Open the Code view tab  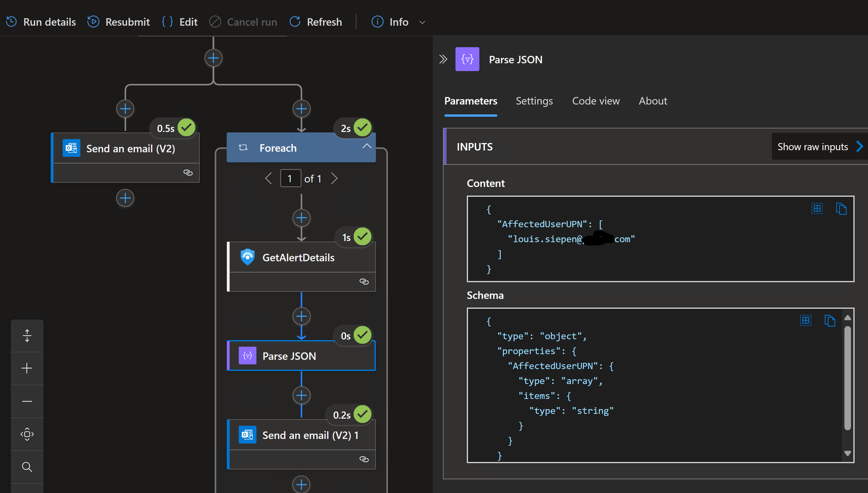[x=595, y=101]
